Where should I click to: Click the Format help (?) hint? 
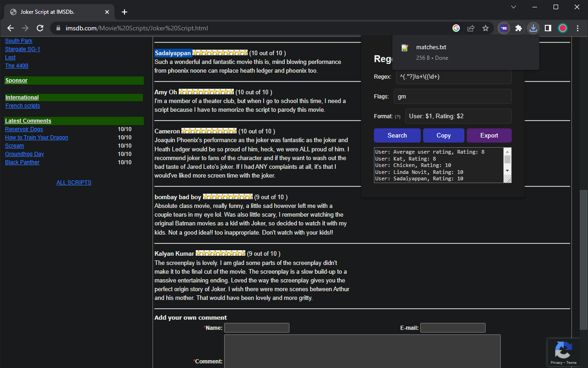pos(397,117)
